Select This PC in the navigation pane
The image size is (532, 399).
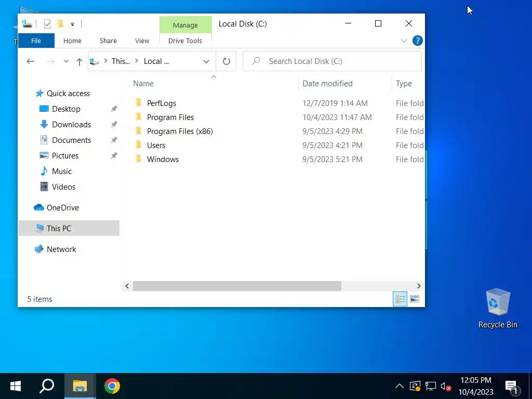[69, 229]
